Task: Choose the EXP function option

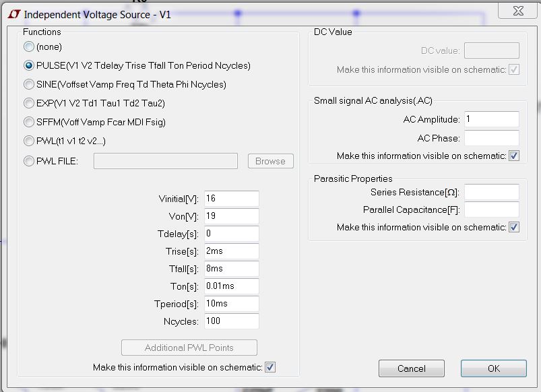Action: click(x=29, y=103)
